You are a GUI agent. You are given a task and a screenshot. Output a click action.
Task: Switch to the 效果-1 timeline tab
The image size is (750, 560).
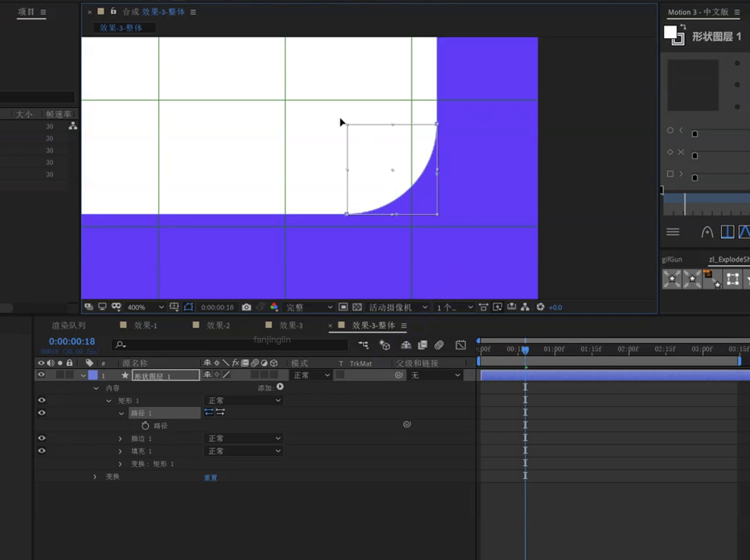click(x=146, y=325)
